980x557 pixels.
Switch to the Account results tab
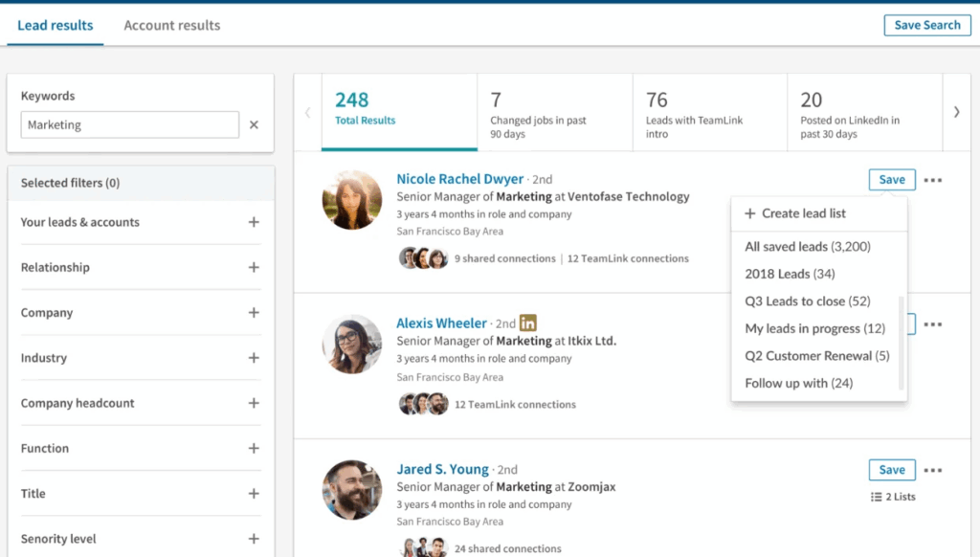coord(171,25)
